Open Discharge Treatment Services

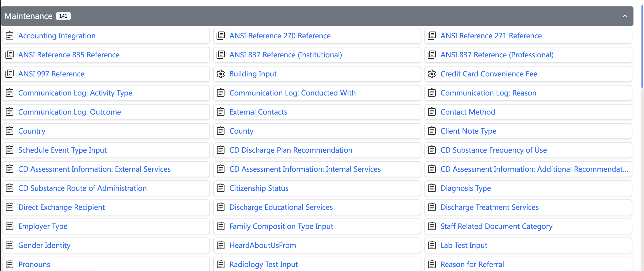(490, 207)
